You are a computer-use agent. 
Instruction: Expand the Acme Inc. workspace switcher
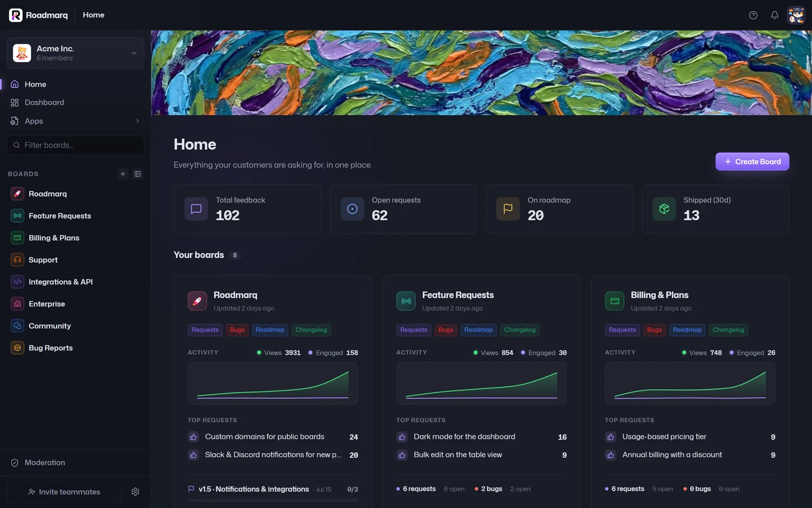click(x=76, y=53)
